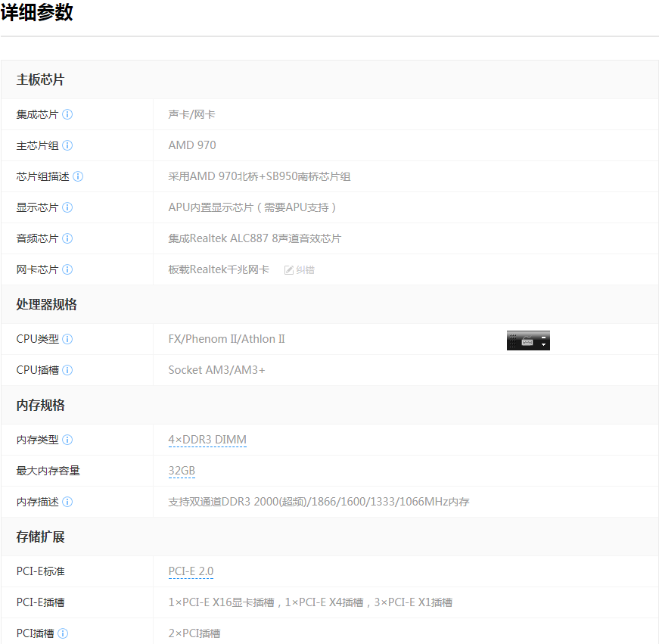This screenshot has width=659, height=644.
Task: Click the 内存描述 label
Action: tap(37, 502)
